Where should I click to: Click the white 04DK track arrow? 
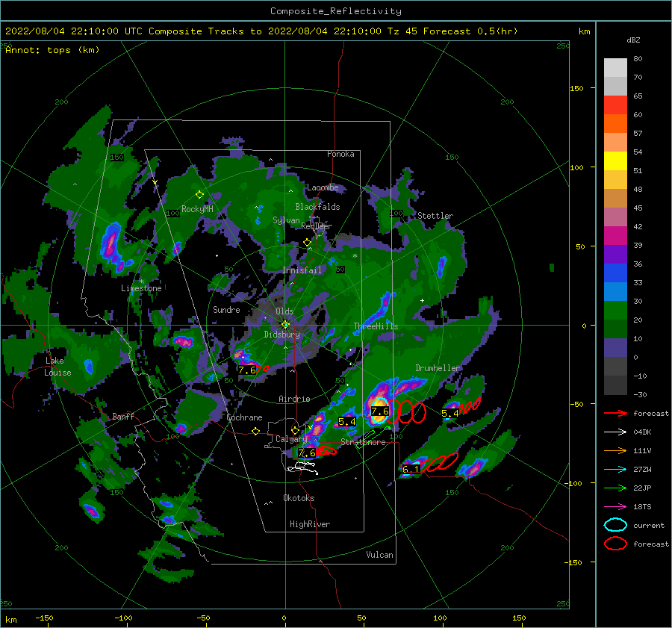coord(615,432)
